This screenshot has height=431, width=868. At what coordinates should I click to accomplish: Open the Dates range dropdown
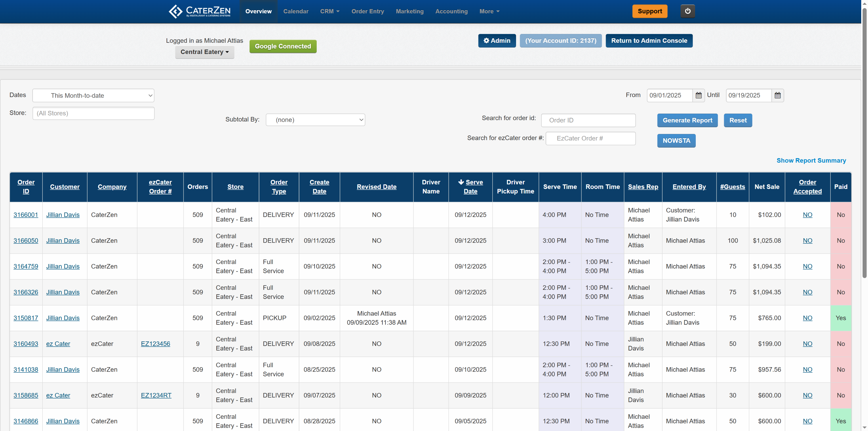[x=93, y=95]
